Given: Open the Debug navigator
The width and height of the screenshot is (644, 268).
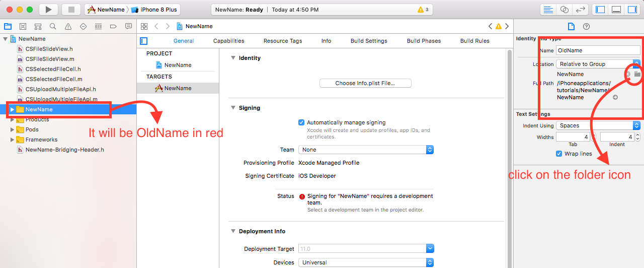Looking at the screenshot, I should pos(98,26).
